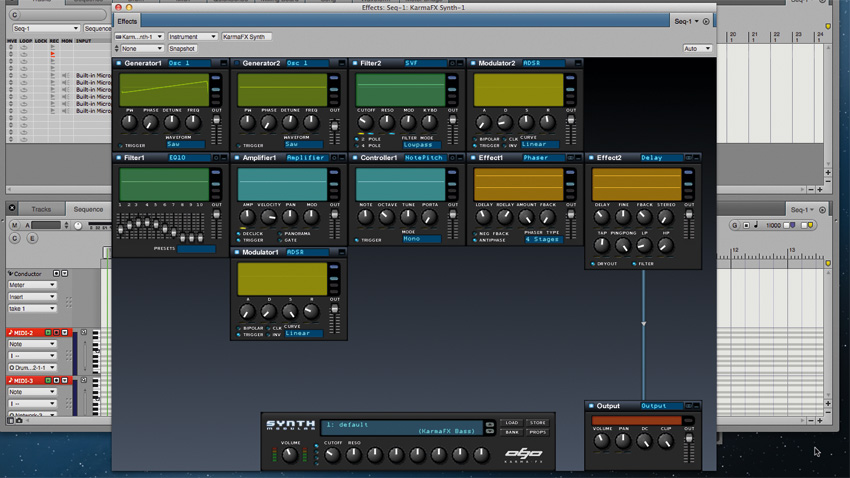This screenshot has height=478, width=850.
Task: Open Modulator1 ADSR module type selector
Action: 306,252
